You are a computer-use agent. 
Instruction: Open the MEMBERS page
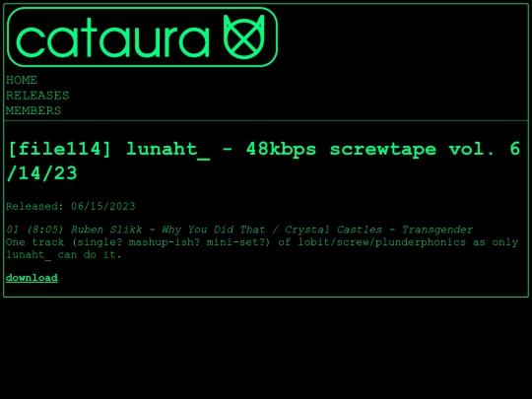coord(33,111)
